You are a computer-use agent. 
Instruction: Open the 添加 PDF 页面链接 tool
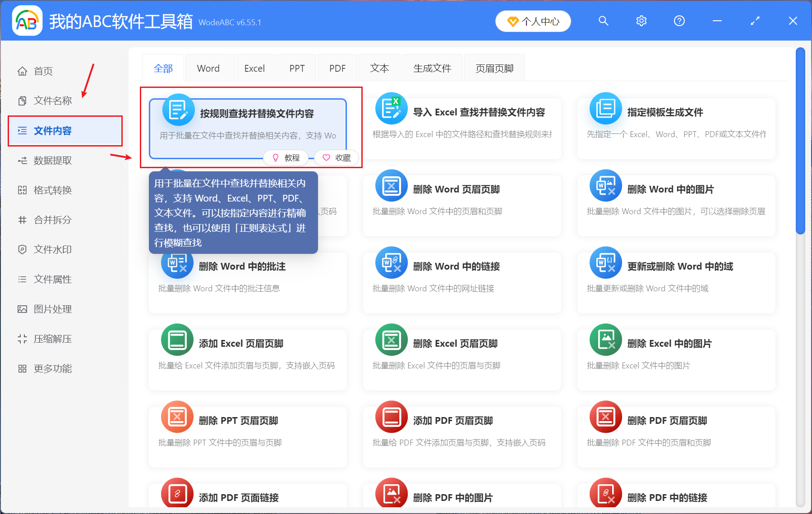click(248, 496)
